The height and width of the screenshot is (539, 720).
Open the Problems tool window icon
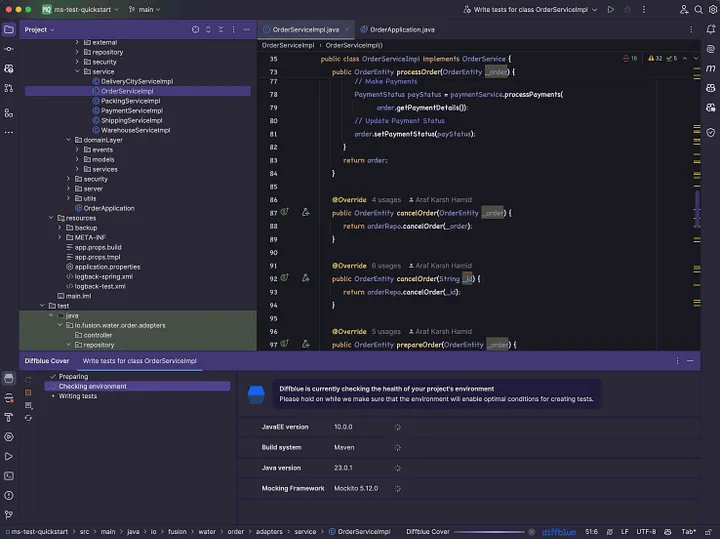click(9, 495)
